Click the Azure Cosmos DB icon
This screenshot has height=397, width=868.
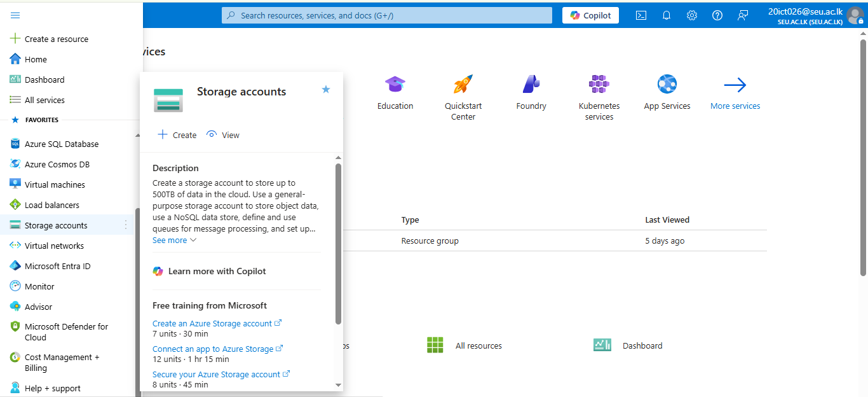click(x=15, y=164)
